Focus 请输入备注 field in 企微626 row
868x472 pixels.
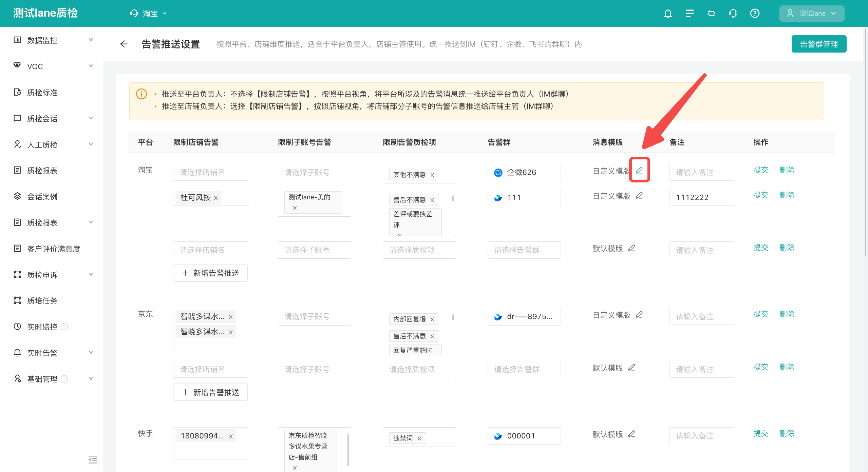coord(702,172)
